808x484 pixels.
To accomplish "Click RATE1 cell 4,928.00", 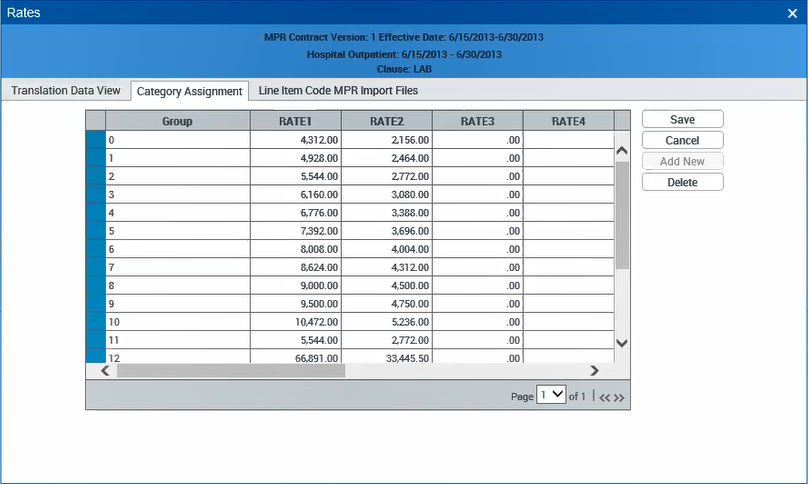I will tap(296, 158).
